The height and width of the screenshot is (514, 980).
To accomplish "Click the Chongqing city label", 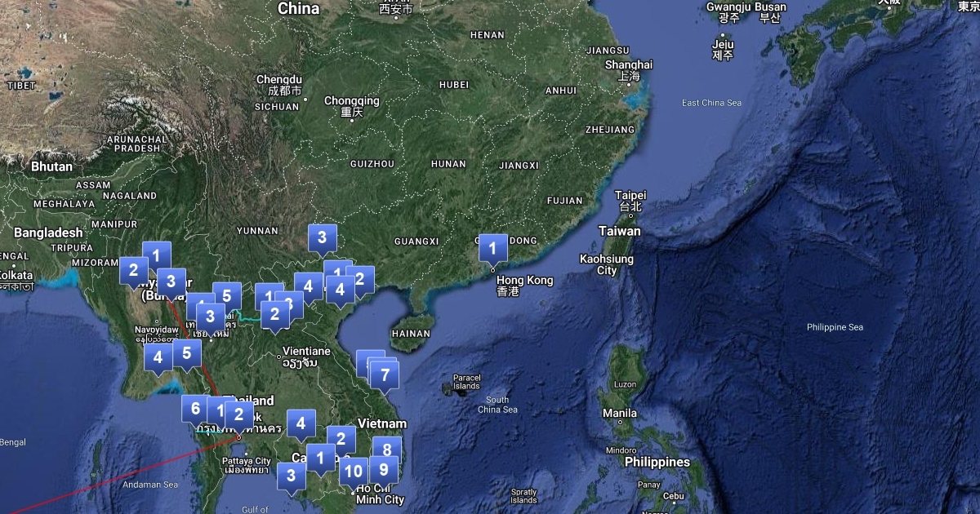I will pos(352,101).
